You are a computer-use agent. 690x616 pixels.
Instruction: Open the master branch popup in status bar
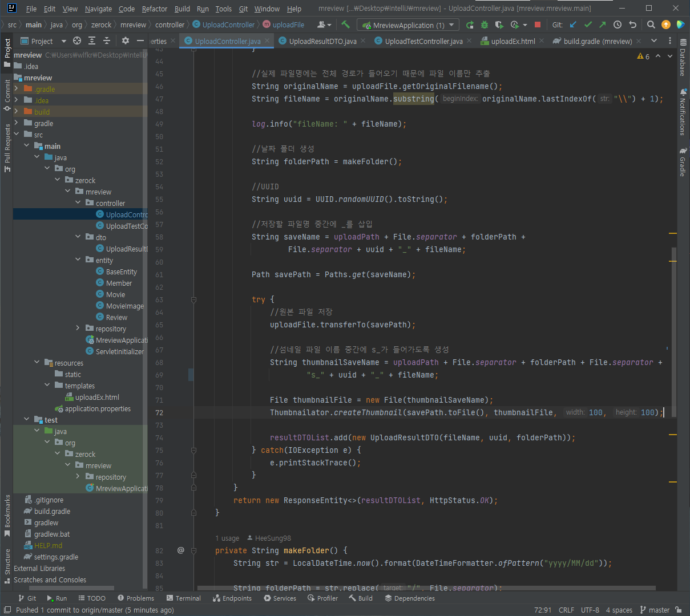655,610
